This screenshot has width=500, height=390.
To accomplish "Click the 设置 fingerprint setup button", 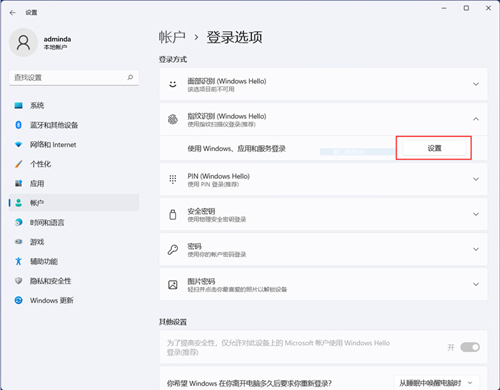I will point(434,148).
